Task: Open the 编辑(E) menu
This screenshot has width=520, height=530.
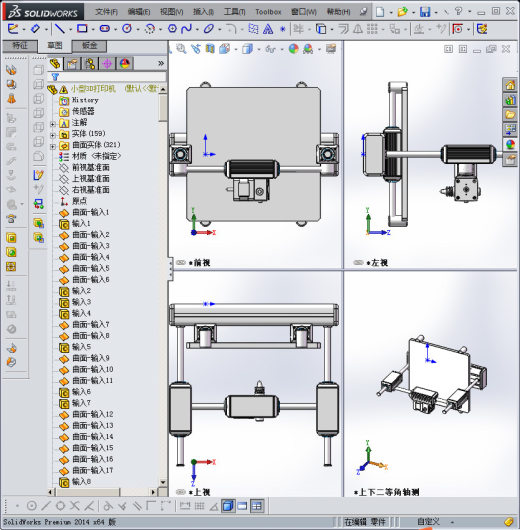Action: 139,12
